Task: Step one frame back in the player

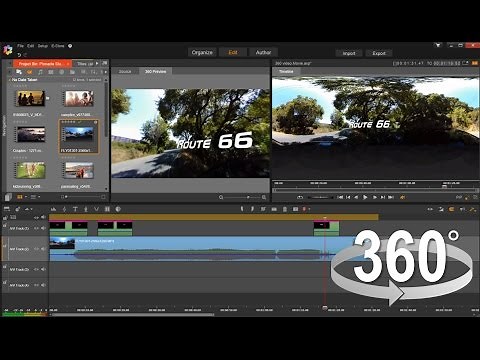Action: click(356, 197)
